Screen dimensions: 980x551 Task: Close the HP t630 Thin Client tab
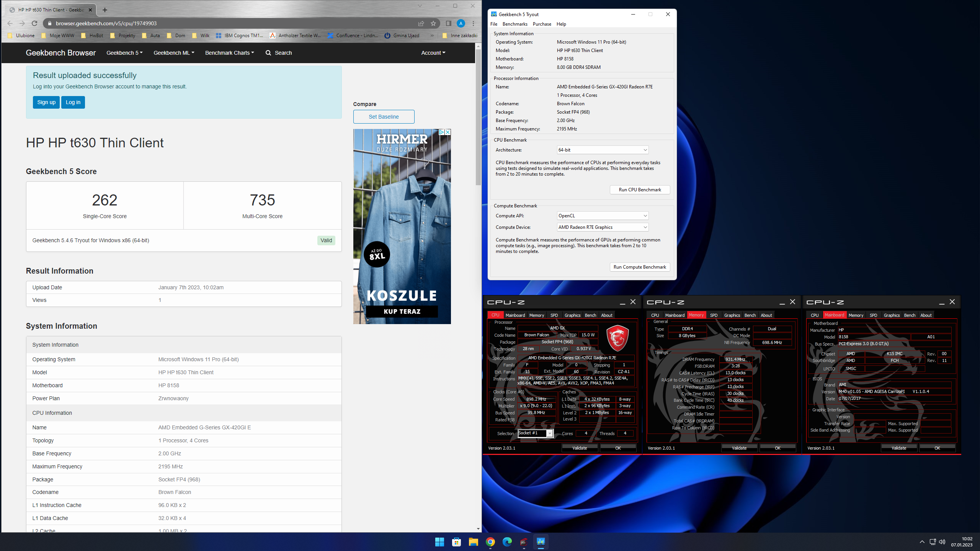click(90, 10)
